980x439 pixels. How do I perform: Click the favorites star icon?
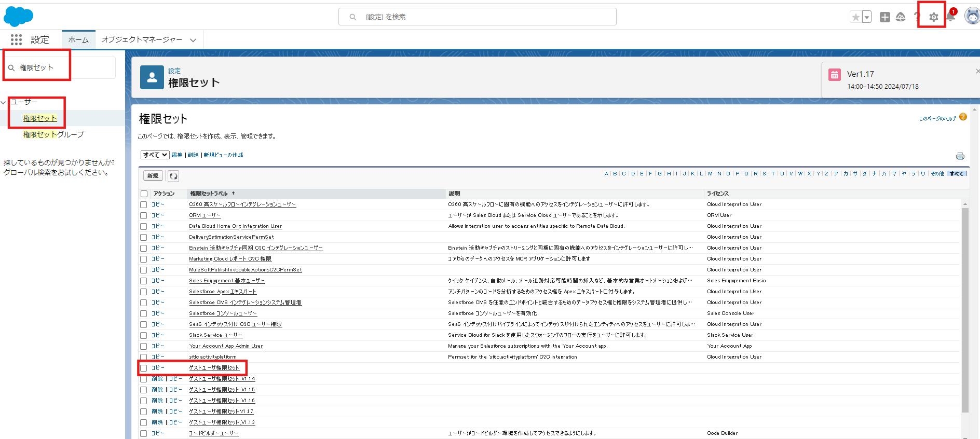[855, 17]
